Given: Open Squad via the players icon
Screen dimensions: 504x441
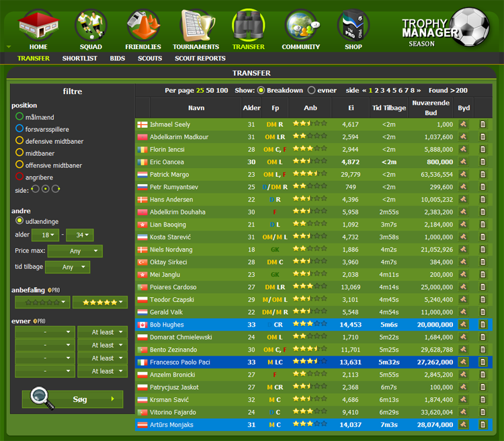Looking at the screenshot, I should [91, 26].
